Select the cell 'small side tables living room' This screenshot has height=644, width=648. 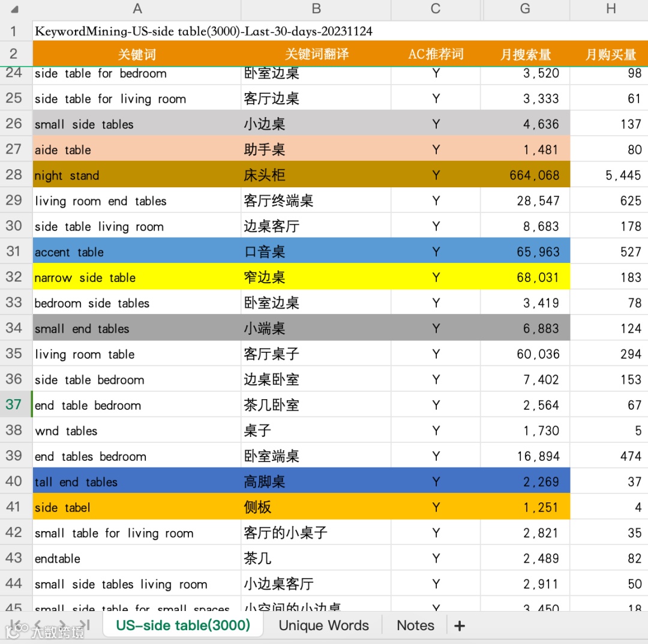click(x=137, y=584)
